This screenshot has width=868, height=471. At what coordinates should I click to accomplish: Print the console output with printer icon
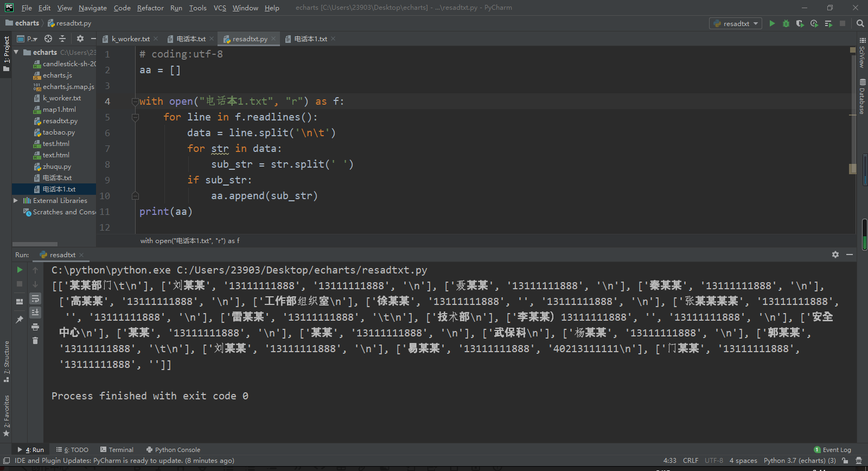(35, 327)
